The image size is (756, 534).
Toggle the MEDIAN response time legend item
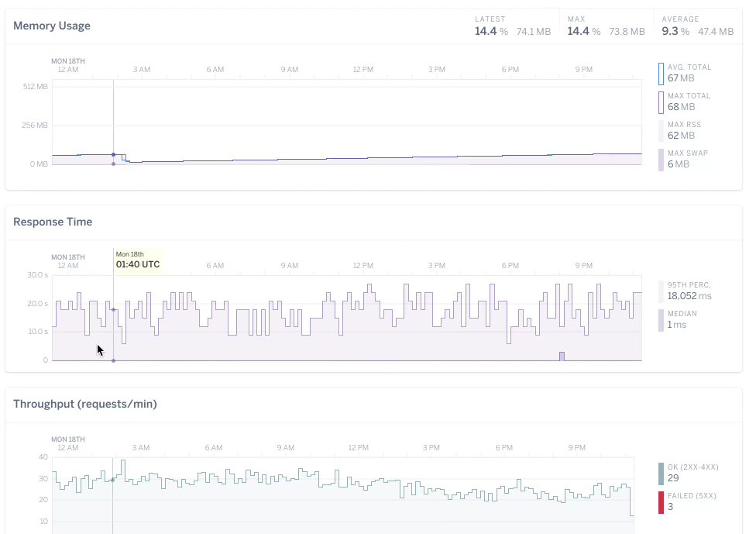click(661, 320)
